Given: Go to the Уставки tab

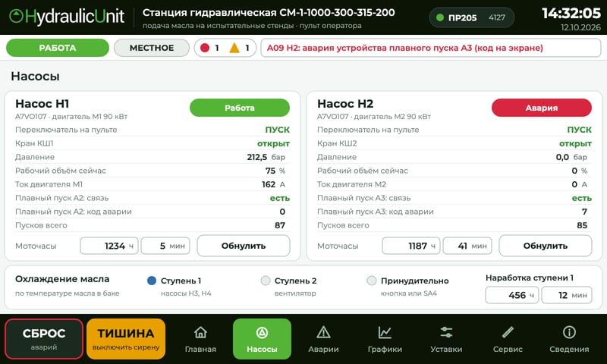Looking at the screenshot, I should point(446,339).
